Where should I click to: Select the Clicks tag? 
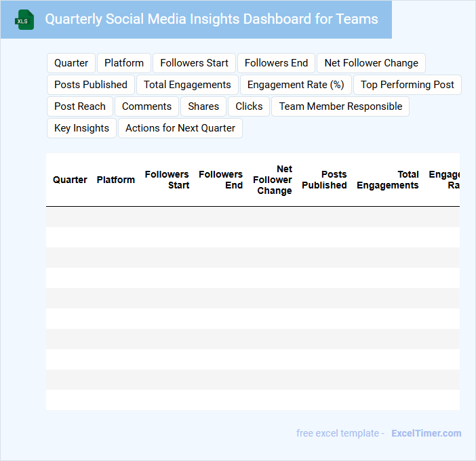[249, 106]
